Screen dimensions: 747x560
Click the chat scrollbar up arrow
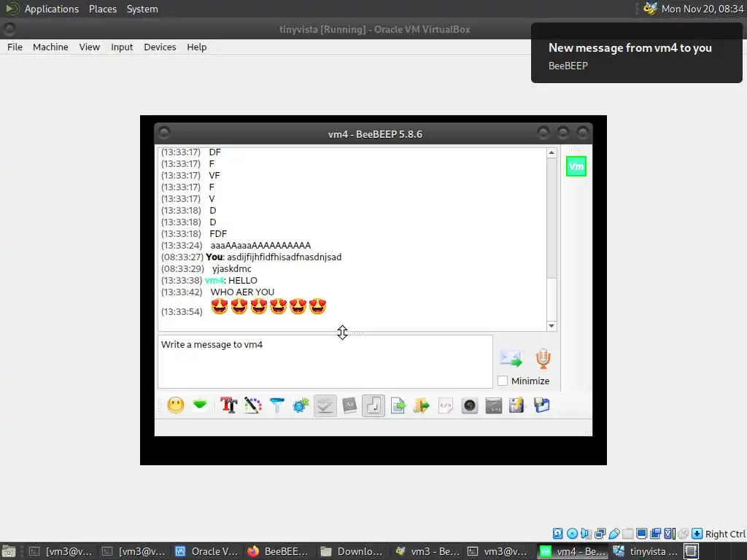(551, 153)
